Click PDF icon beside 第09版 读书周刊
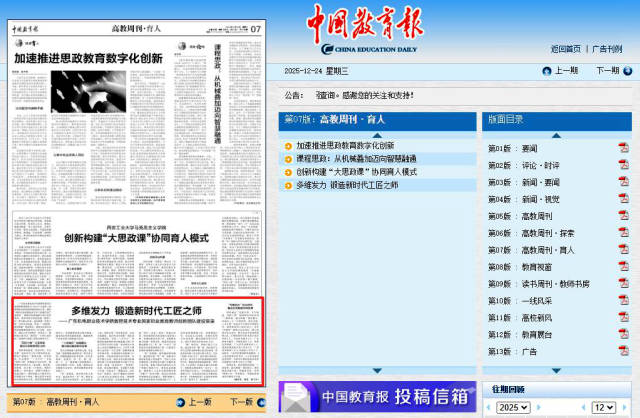Viewport: 640px width, 418px height. [623, 284]
